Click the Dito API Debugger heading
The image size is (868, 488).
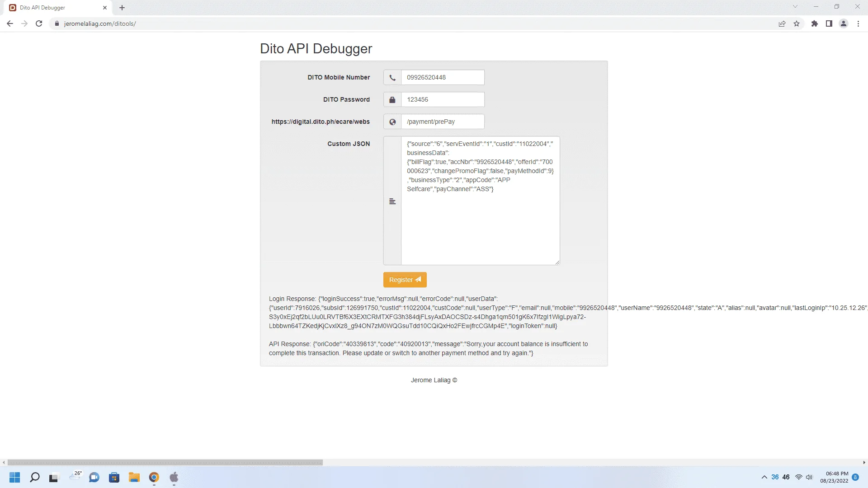[x=316, y=49]
